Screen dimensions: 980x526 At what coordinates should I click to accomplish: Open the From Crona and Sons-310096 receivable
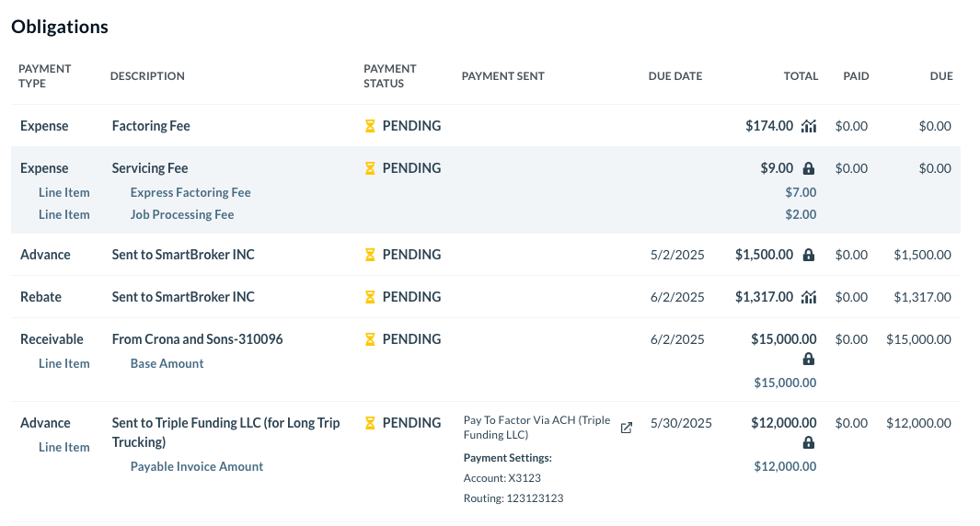point(197,339)
